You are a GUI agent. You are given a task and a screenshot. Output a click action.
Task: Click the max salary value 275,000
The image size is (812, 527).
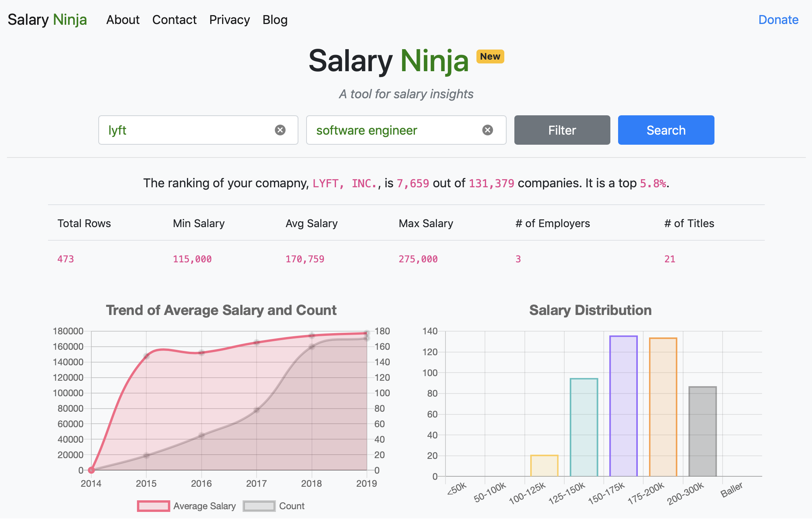[418, 259]
